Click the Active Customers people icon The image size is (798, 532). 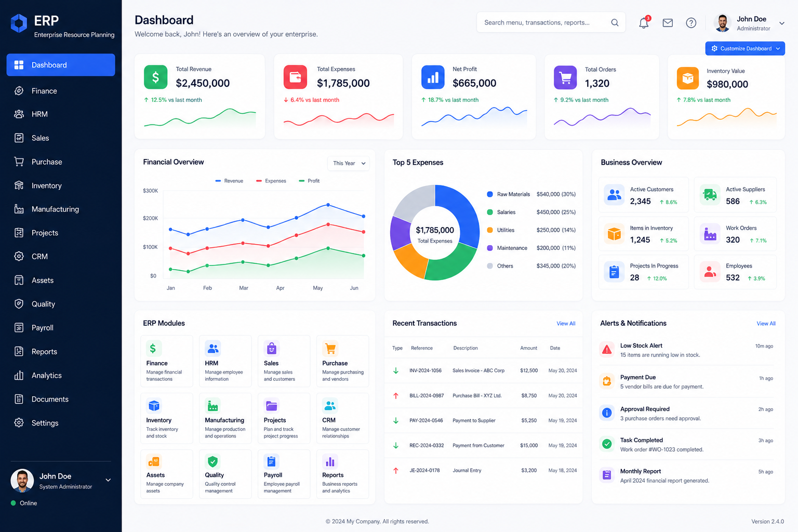(x=614, y=195)
